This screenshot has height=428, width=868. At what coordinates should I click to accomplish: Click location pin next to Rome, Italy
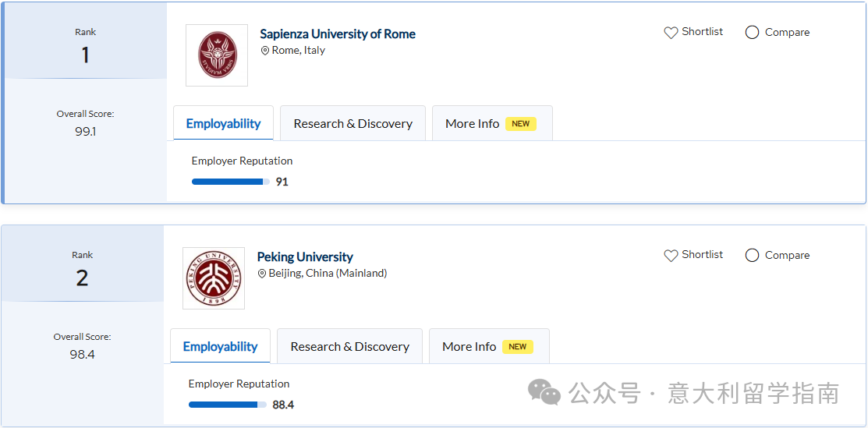(265, 51)
